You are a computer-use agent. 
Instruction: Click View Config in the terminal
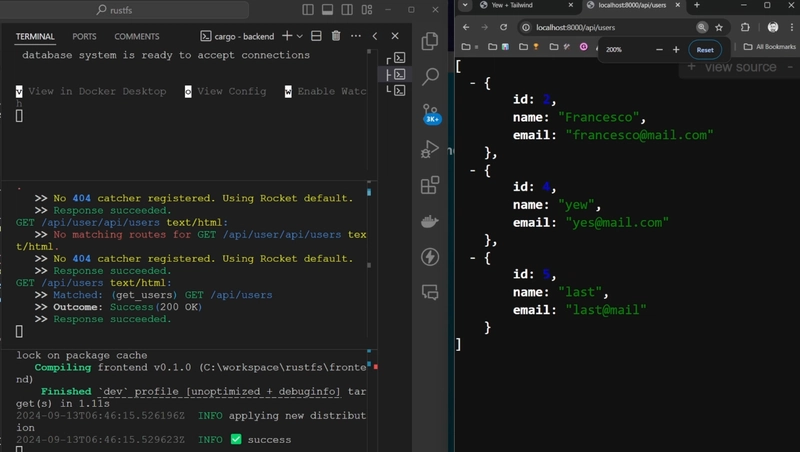(232, 91)
